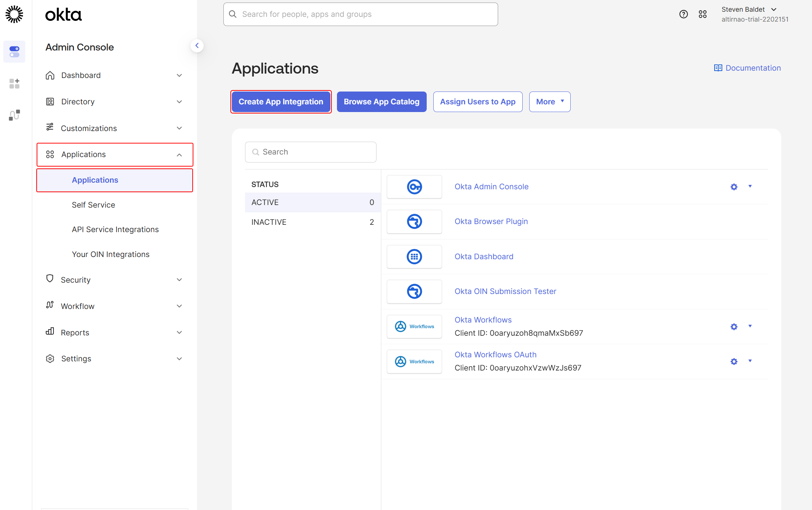Click the Workflow icon in sidebar
Viewport: 812px width, 510px height.
(x=50, y=305)
